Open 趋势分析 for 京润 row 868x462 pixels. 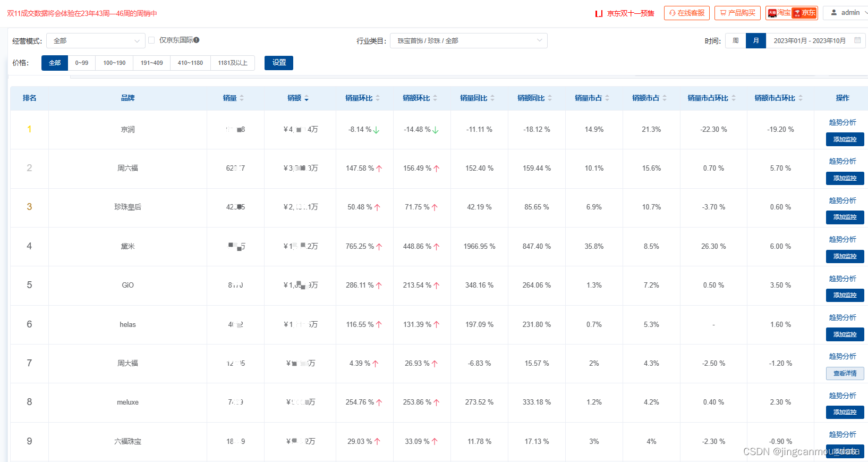coord(843,122)
